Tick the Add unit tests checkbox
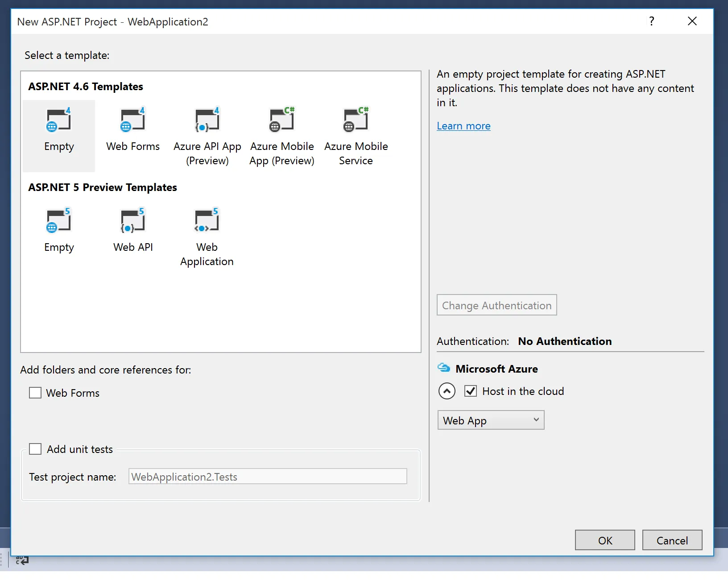 pyautogui.click(x=35, y=449)
